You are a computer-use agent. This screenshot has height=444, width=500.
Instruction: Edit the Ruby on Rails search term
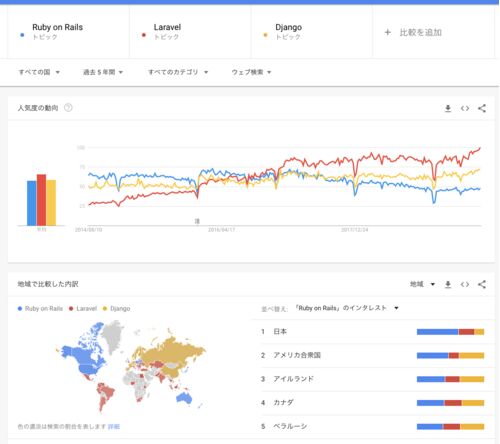(68, 32)
